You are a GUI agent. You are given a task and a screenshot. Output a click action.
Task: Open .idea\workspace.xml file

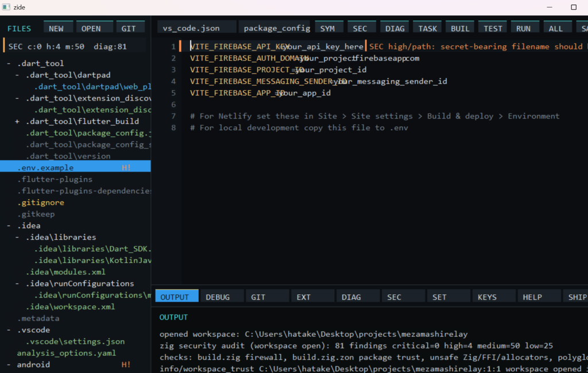point(71,306)
